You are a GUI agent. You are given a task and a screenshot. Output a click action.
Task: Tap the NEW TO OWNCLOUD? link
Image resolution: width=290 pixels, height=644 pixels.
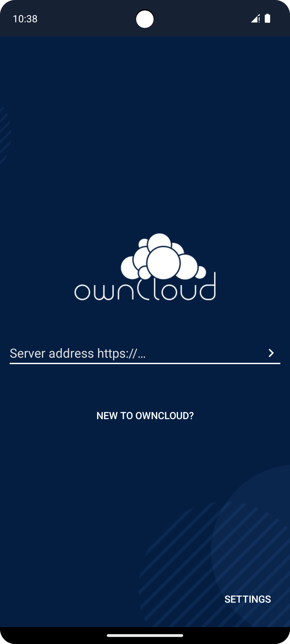tap(145, 416)
